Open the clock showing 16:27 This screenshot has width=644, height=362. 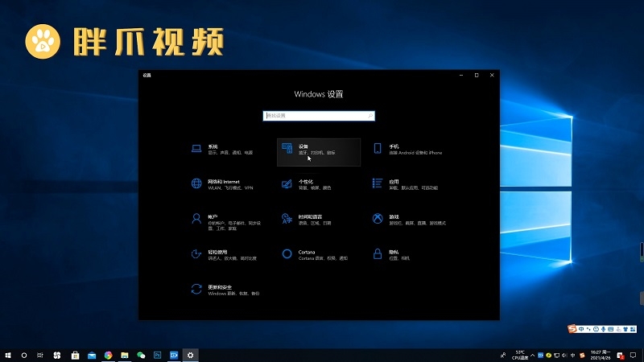coord(601,356)
